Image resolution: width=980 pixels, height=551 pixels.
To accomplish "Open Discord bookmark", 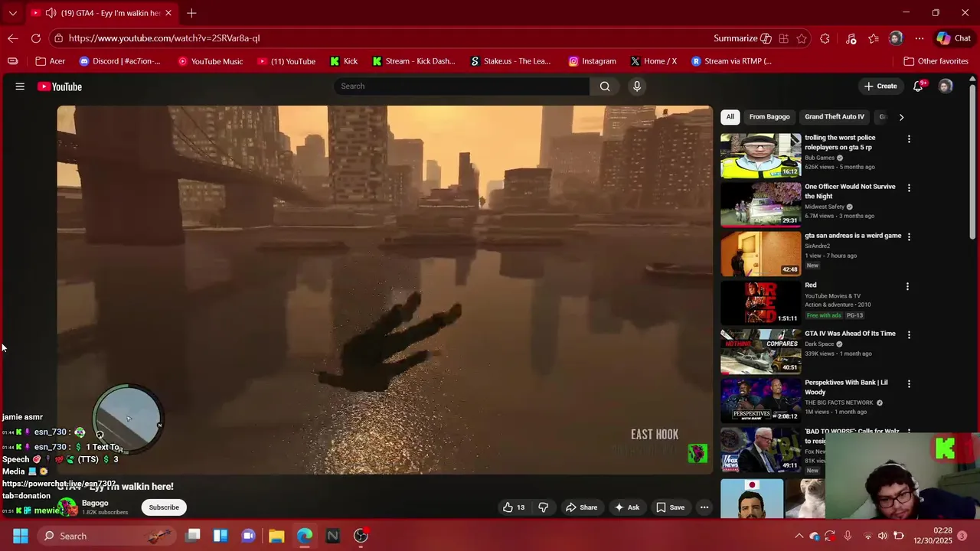I will pyautogui.click(x=120, y=61).
